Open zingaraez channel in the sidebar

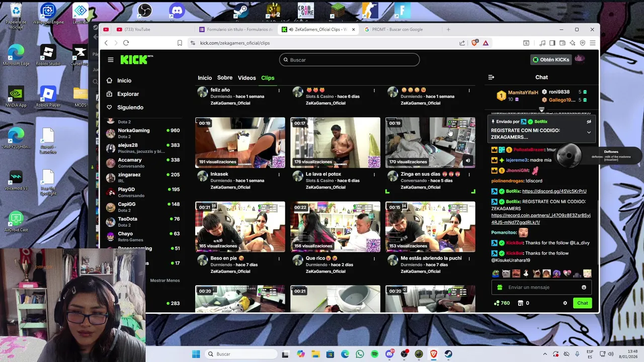click(x=143, y=177)
